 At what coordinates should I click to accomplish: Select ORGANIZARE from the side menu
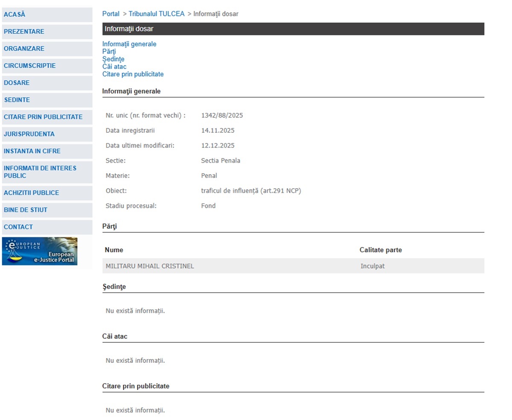(47, 49)
